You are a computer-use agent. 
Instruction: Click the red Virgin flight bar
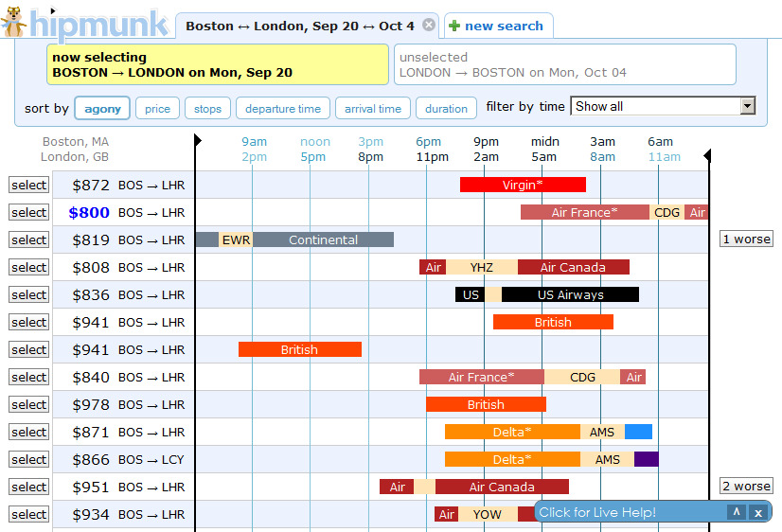click(523, 186)
